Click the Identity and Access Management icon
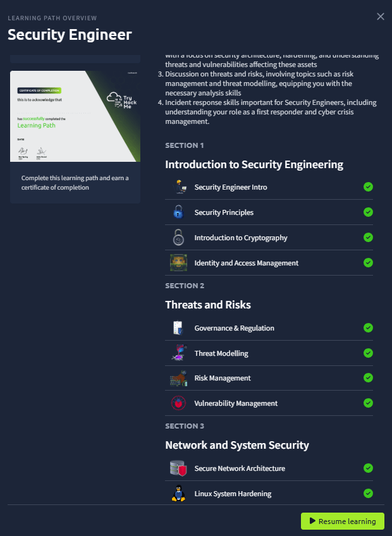Screen dimensions: 392x536 point(178,263)
